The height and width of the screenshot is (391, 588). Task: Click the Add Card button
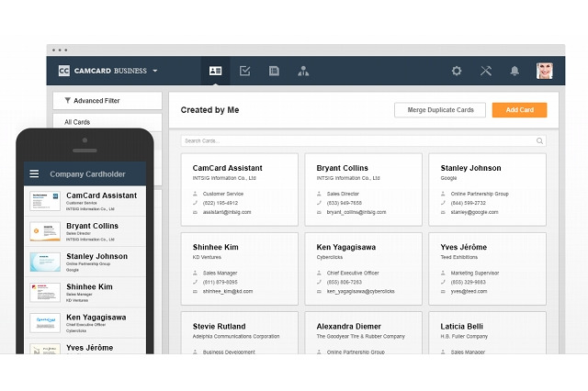(519, 110)
